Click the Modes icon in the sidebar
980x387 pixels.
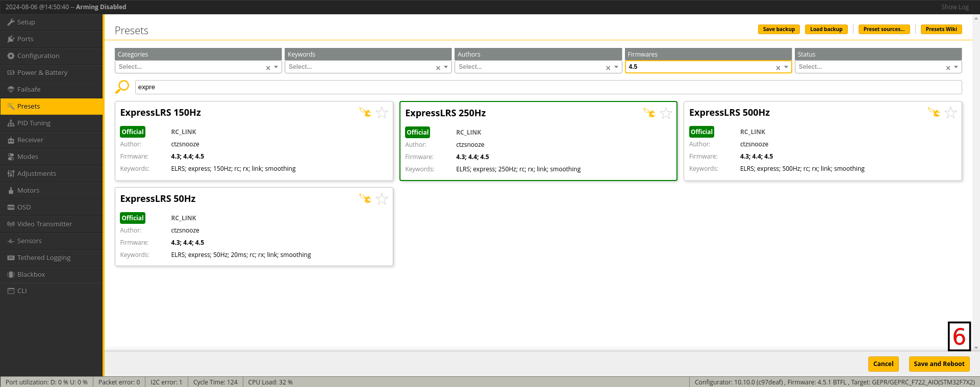(11, 157)
